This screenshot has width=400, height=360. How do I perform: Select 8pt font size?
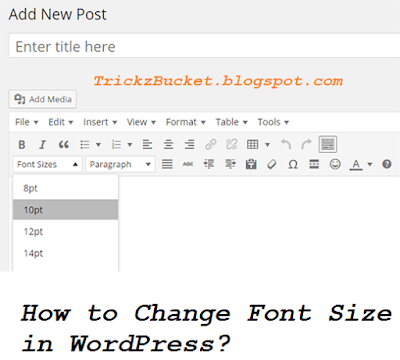(65, 188)
